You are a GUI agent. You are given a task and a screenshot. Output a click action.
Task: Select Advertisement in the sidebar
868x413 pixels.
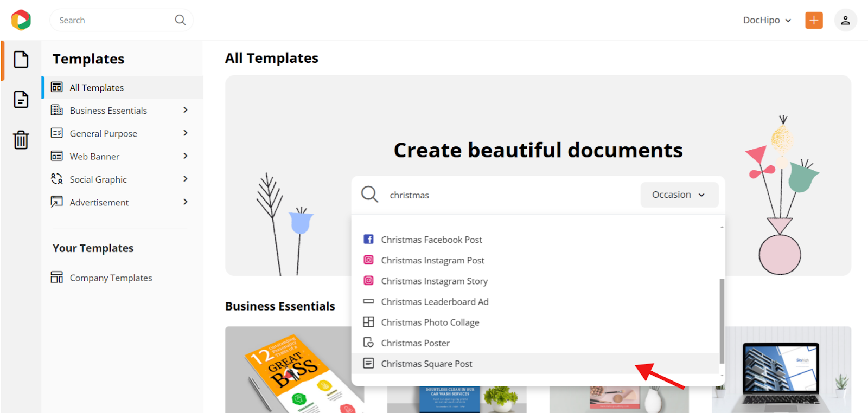click(123, 202)
